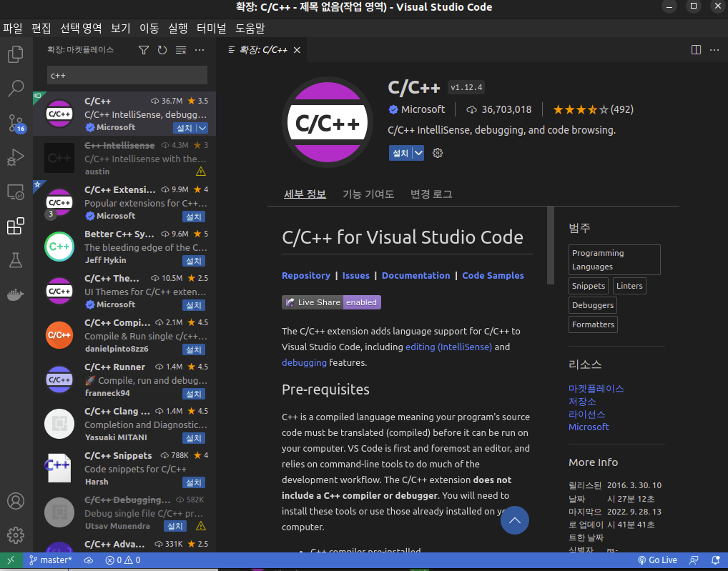Open the Manage gear in activity bar
Image resolution: width=728 pixels, height=571 pixels.
[x=15, y=535]
